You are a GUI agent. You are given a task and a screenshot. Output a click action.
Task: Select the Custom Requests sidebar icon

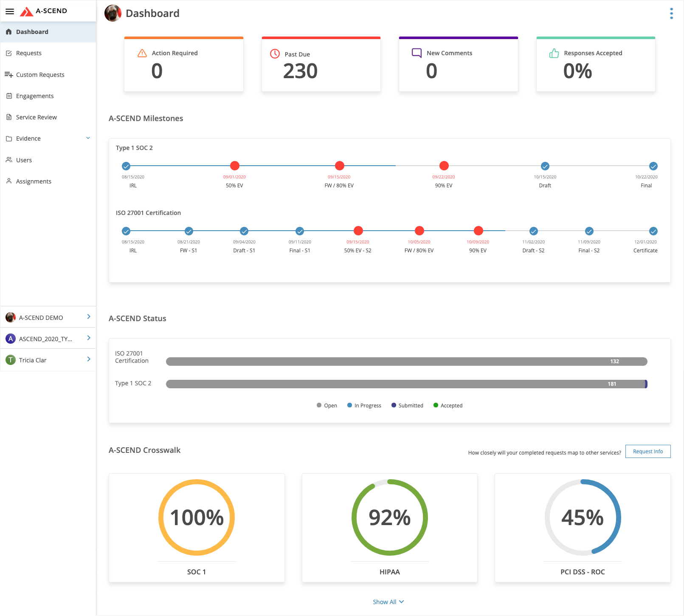pos(9,74)
